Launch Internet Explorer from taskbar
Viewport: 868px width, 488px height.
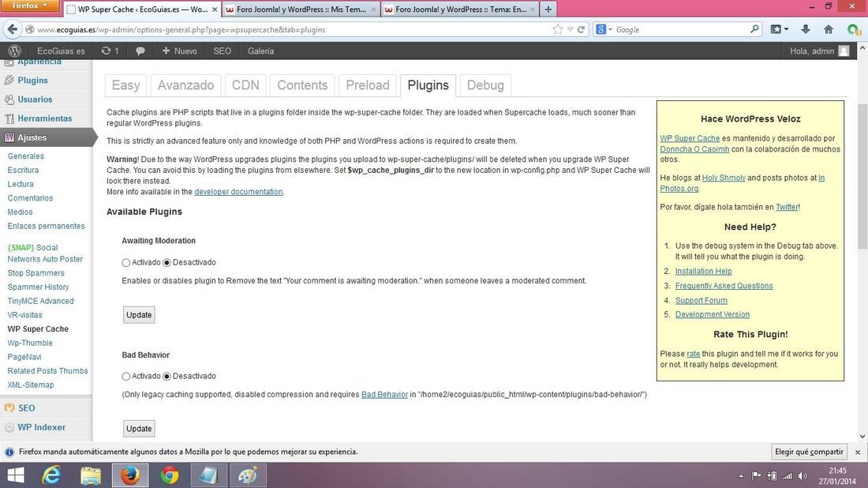point(51,475)
